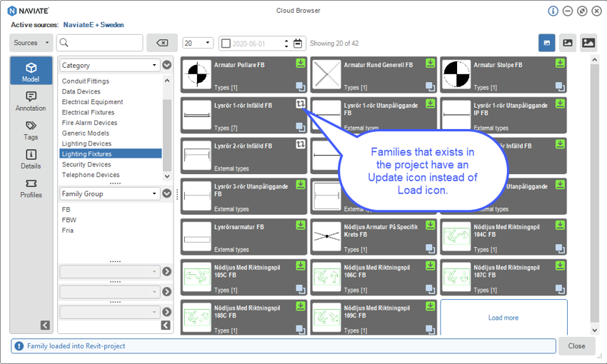Image resolution: width=607 pixels, height=364 pixels.
Task: Collapse the left sidebar panel
Action: click(45, 325)
